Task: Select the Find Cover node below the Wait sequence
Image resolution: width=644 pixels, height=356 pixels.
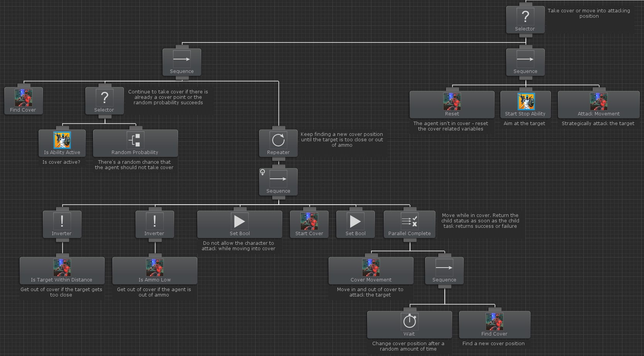Action: click(494, 325)
